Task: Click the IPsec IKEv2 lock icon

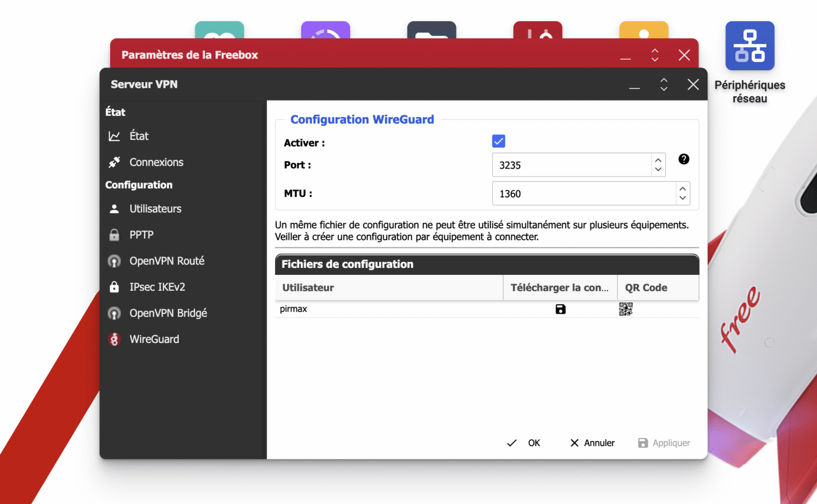Action: pyautogui.click(x=114, y=287)
